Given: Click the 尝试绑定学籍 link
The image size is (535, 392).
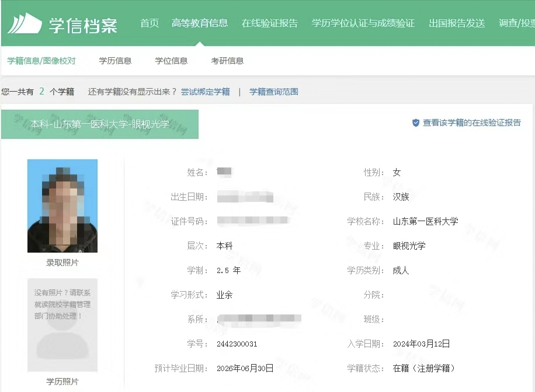Looking at the screenshot, I should 206,92.
